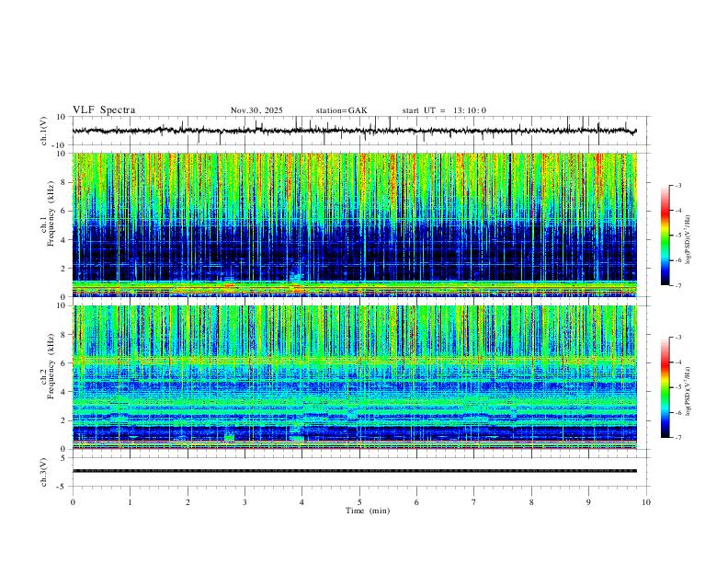Click upper colorbar tick value '-3'
Screen dimensions: 728x563
(677, 185)
